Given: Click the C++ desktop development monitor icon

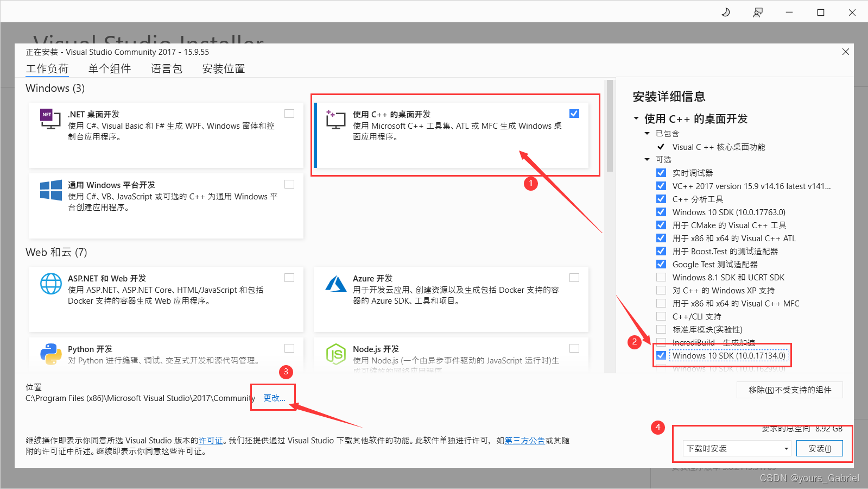Looking at the screenshot, I should click(335, 119).
